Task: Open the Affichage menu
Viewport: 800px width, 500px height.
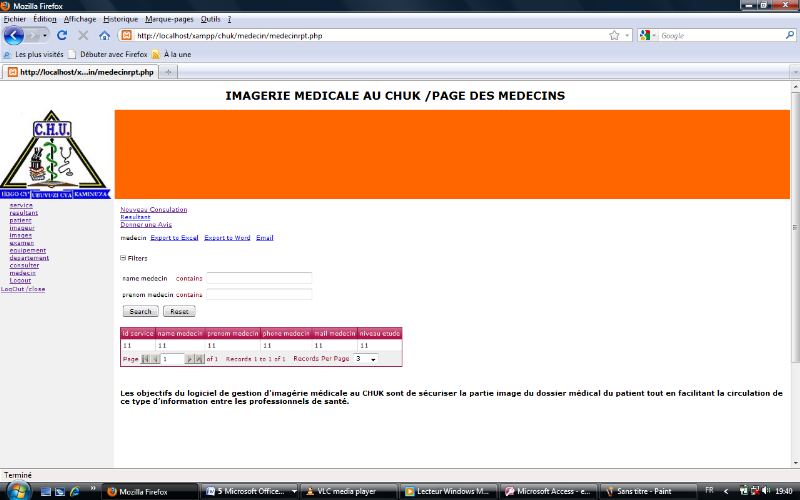Action: (80, 19)
